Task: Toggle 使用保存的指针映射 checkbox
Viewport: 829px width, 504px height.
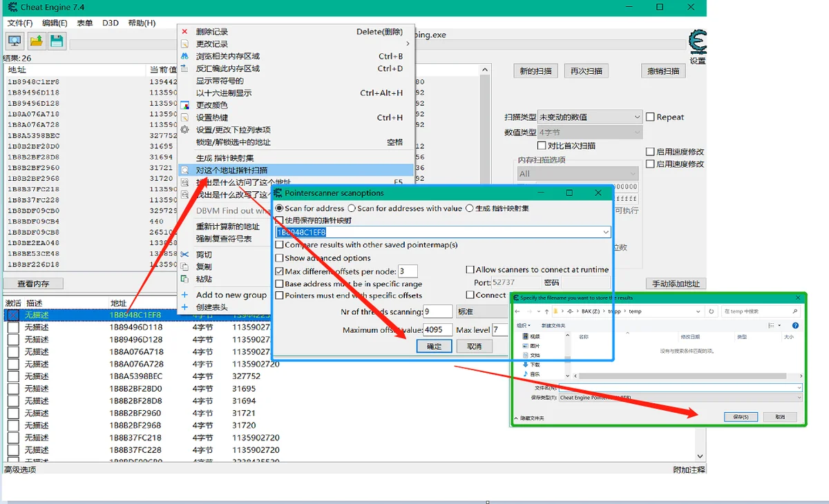Action: (279, 220)
